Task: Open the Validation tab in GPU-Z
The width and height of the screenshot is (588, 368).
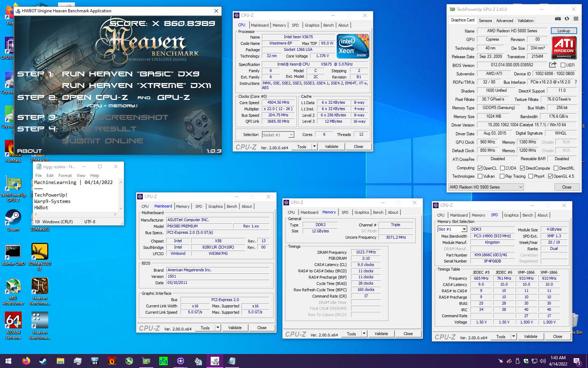Action: coord(525,21)
